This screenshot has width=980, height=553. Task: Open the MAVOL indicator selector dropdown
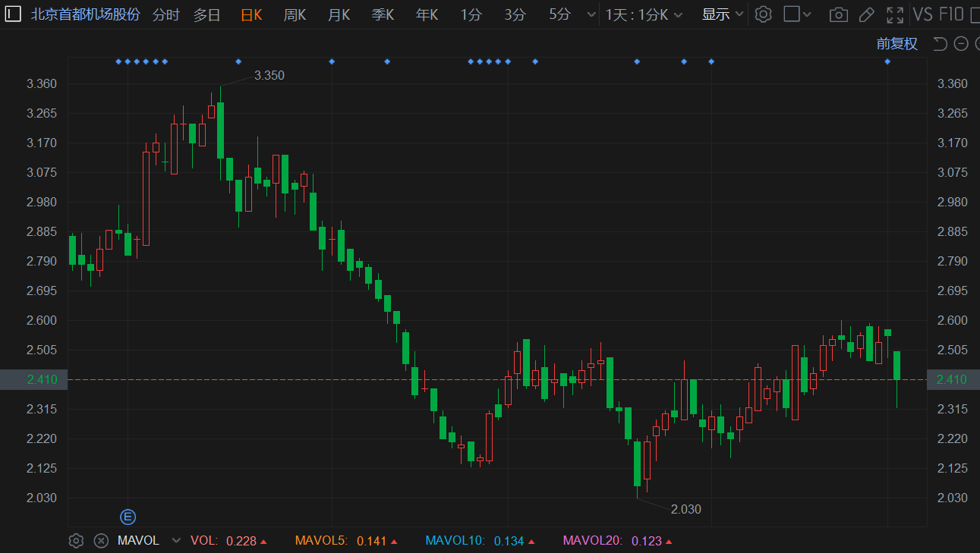tap(176, 541)
